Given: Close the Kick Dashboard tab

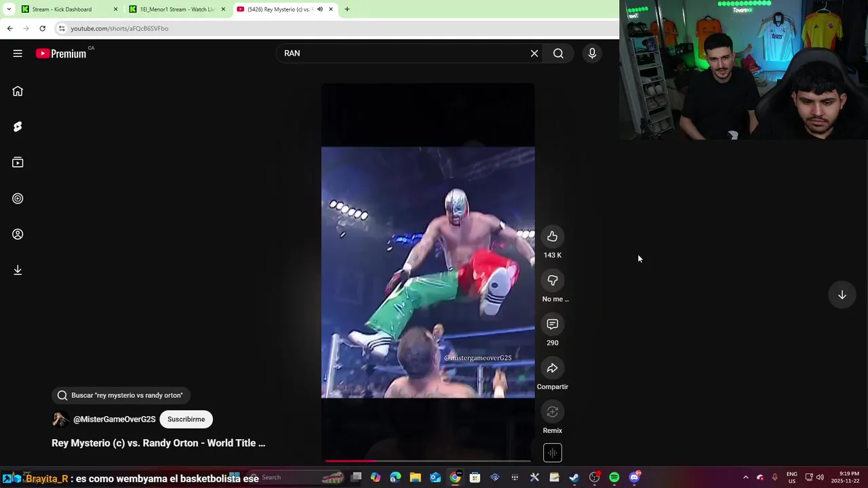Looking at the screenshot, I should pyautogui.click(x=115, y=9).
